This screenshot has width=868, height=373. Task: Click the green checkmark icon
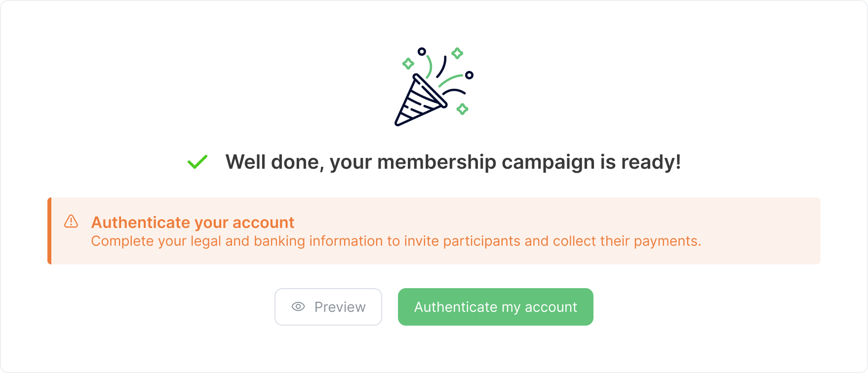tap(197, 162)
